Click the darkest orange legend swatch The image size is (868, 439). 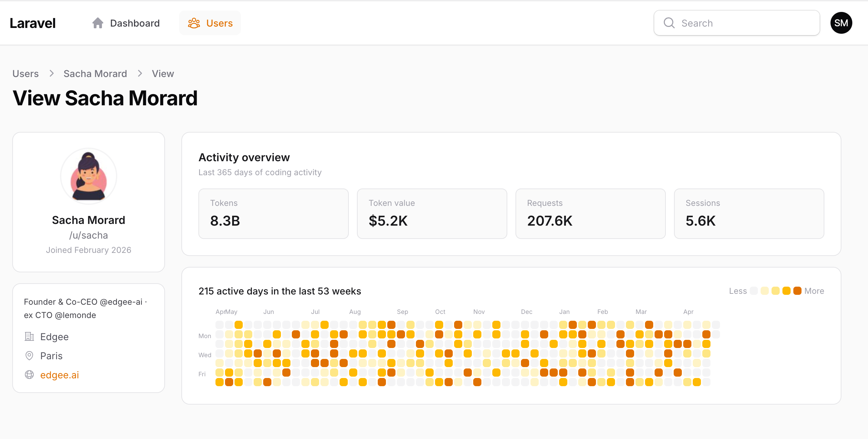click(797, 291)
